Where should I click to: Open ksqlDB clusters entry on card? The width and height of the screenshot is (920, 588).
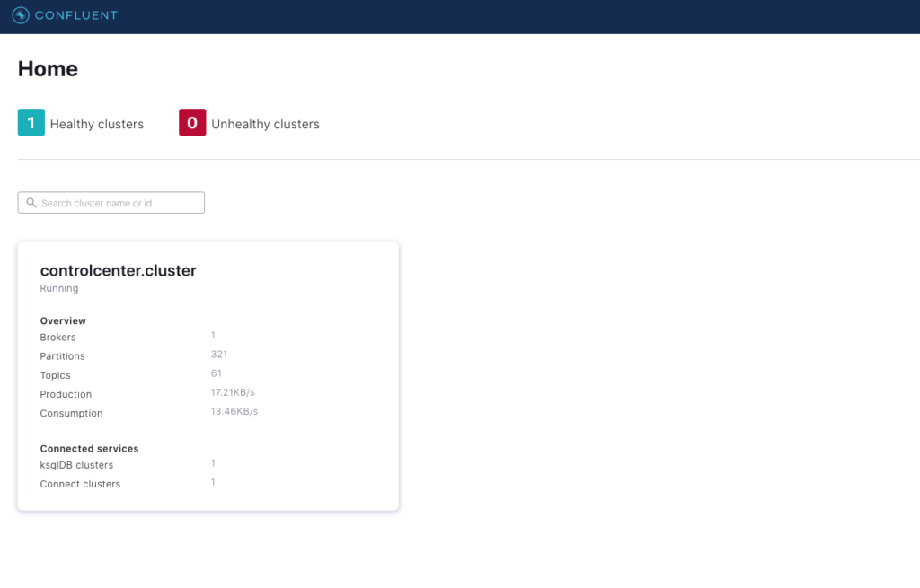click(76, 465)
